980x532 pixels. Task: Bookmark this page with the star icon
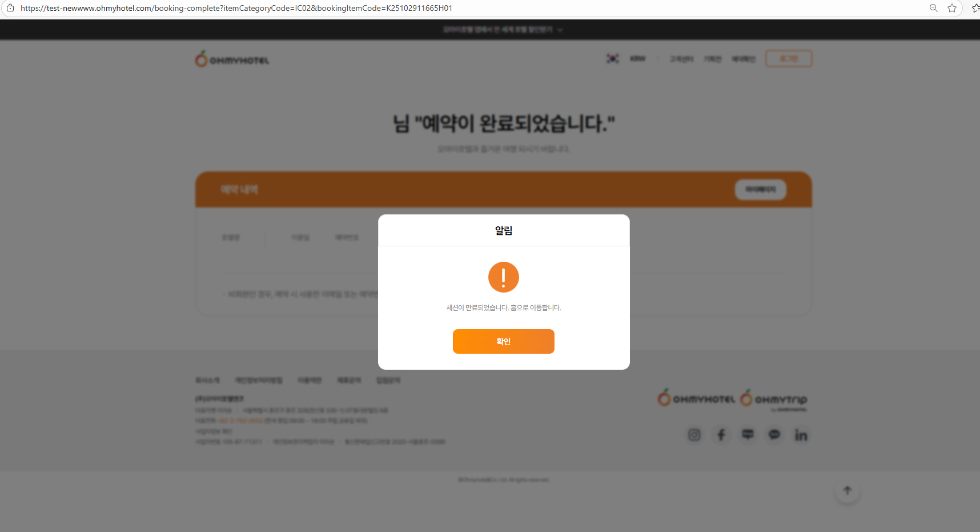point(952,8)
